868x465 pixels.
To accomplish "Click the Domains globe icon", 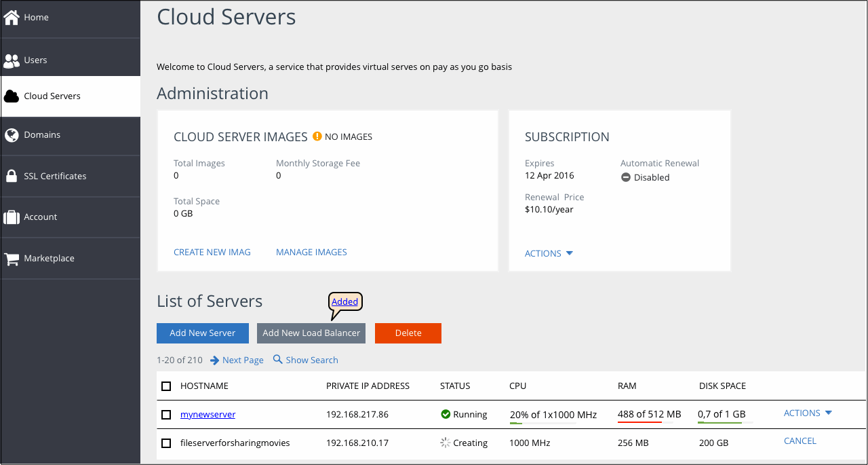I will (x=12, y=135).
